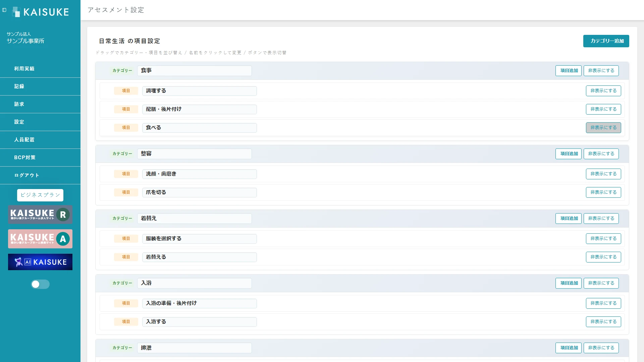644x362 pixels.
Task: Click the 日常生活 の項目設定 heading
Action: (x=129, y=41)
